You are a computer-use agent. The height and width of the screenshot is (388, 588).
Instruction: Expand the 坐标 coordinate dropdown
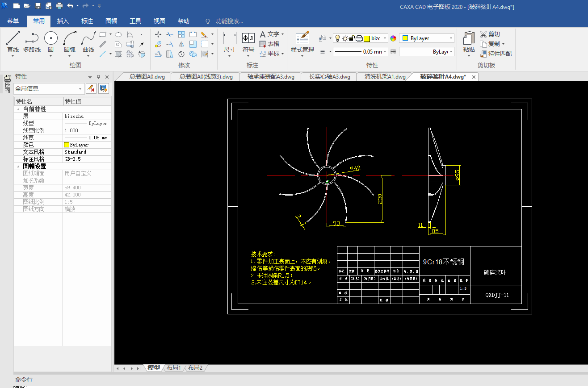click(283, 54)
